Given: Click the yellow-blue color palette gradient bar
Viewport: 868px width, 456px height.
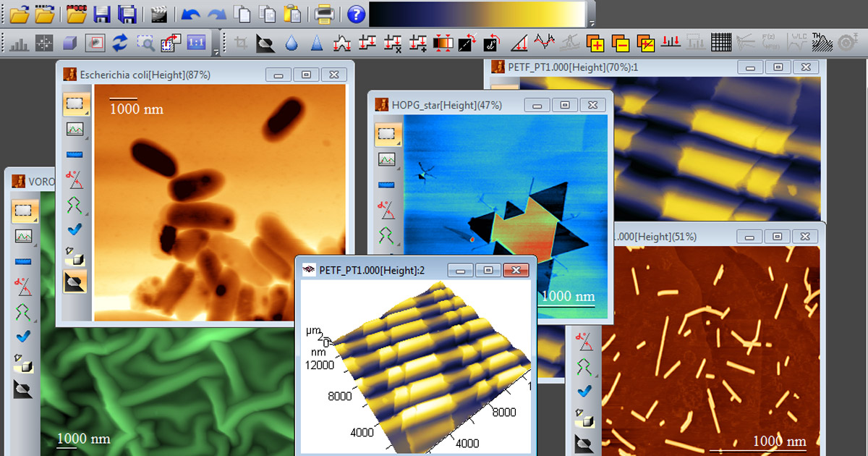Looking at the screenshot, I should pyautogui.click(x=477, y=14).
